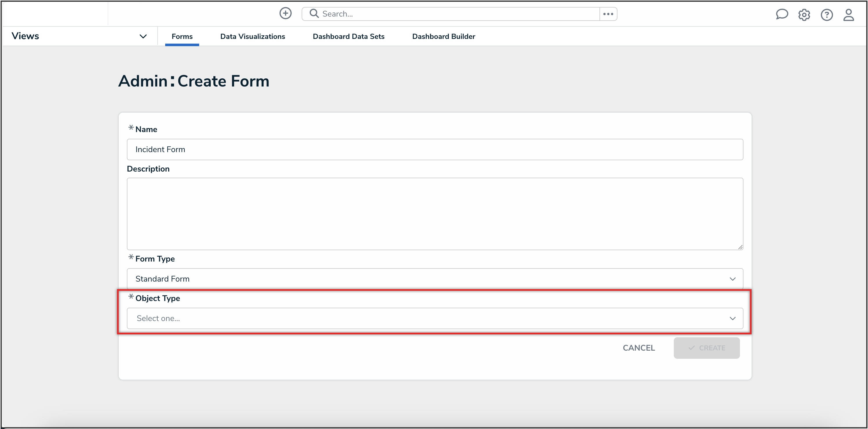
Task: Grab the Description resize handle
Action: (740, 247)
